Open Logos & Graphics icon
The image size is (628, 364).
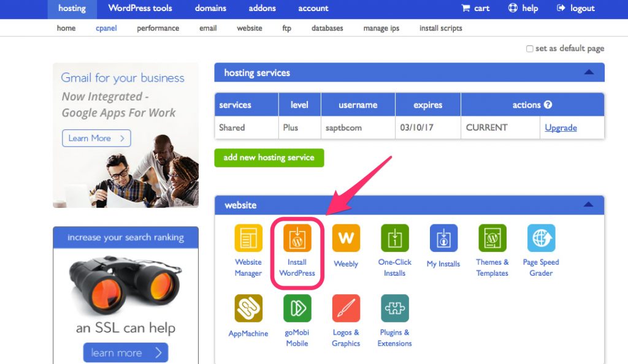[x=346, y=308]
